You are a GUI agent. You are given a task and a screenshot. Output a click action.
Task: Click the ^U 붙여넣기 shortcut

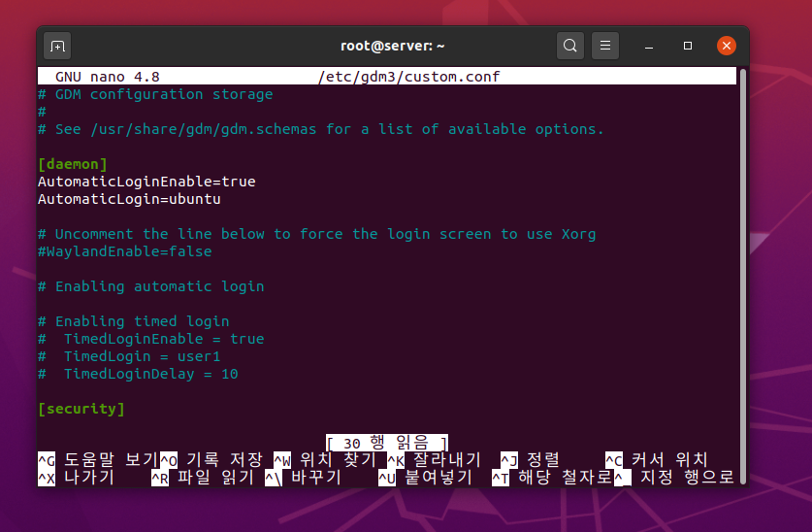point(426,477)
